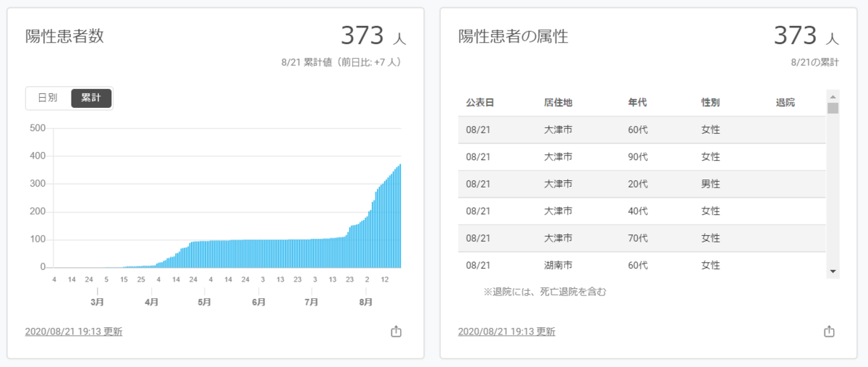868x367 pixels.
Task: Click the 湖南市 residence cell
Action: coord(558,266)
